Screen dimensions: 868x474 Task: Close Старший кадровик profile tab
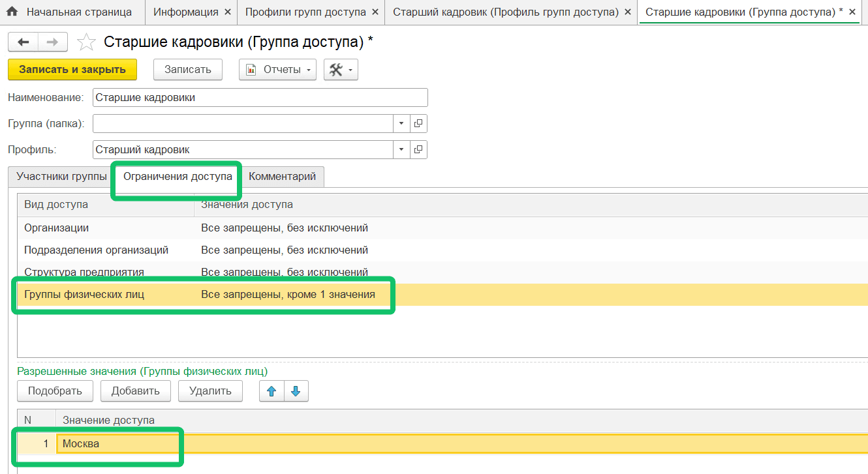point(627,12)
